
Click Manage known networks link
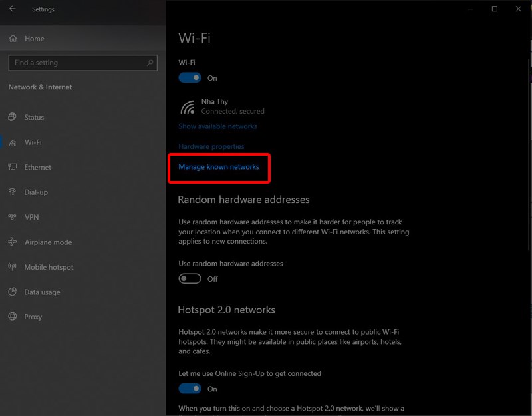[219, 167]
